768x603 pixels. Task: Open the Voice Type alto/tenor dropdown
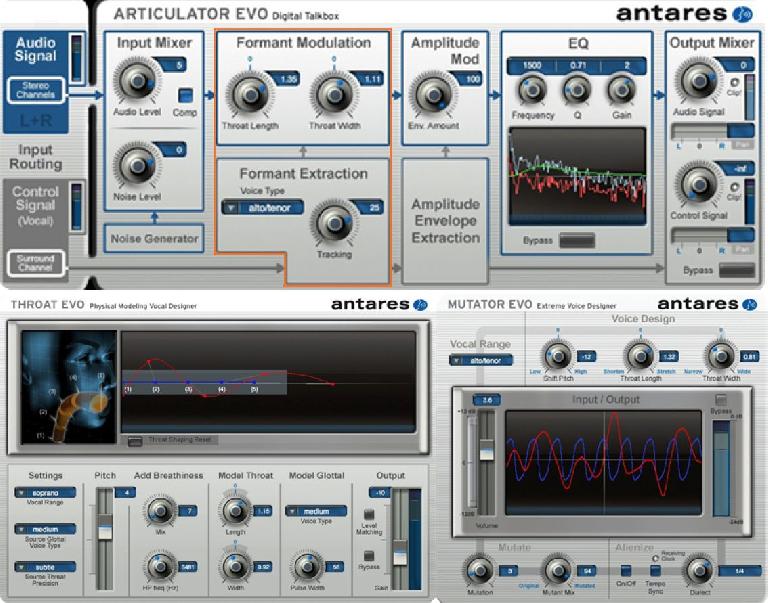256,208
